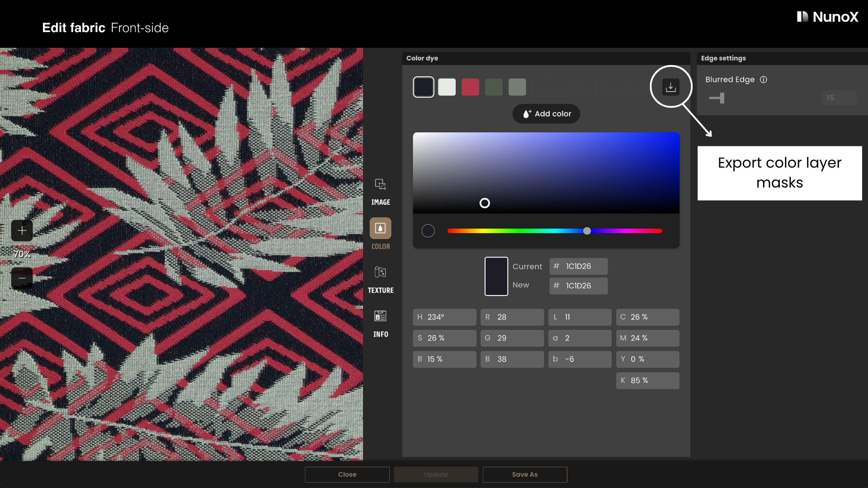The image size is (868, 488).
Task: Click the round color preview beside hue slider
Action: coord(428,231)
